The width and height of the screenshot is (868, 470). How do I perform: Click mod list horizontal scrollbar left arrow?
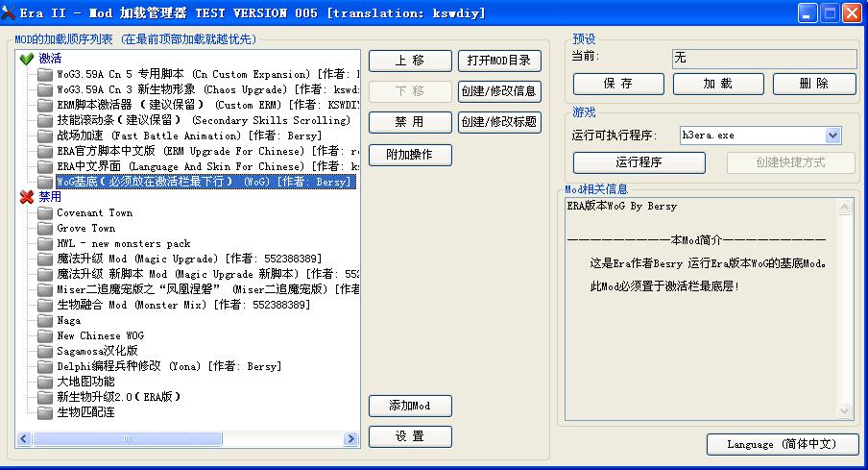(24, 439)
